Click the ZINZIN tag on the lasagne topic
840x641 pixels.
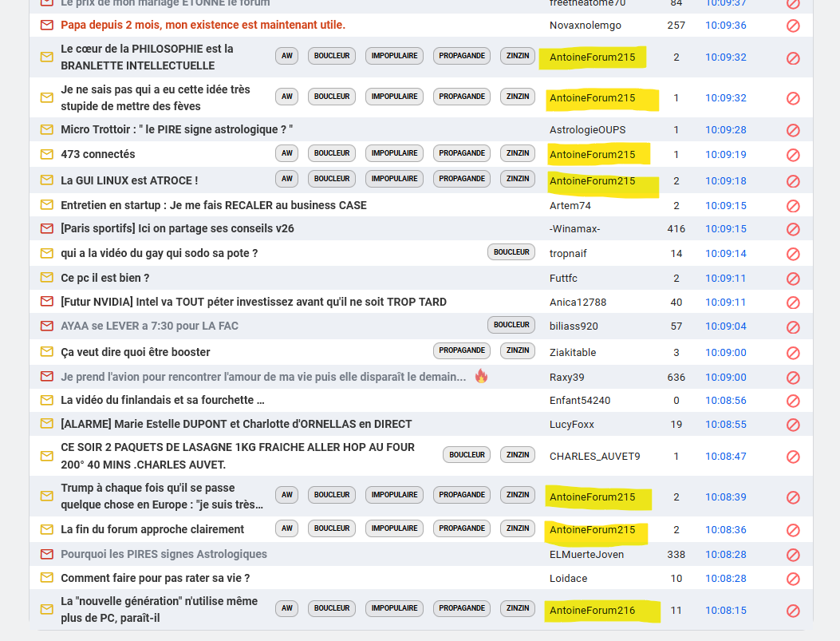click(x=518, y=455)
